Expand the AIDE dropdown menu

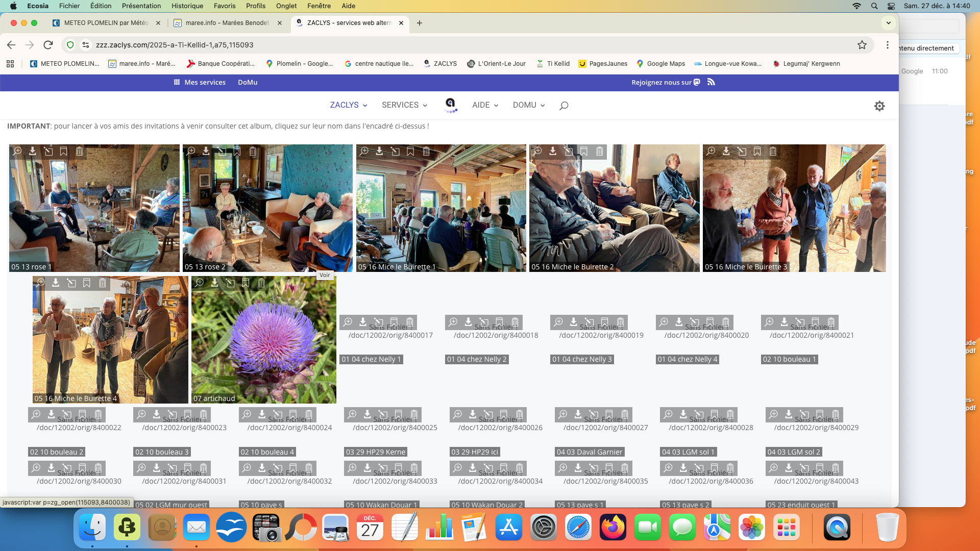pos(485,105)
